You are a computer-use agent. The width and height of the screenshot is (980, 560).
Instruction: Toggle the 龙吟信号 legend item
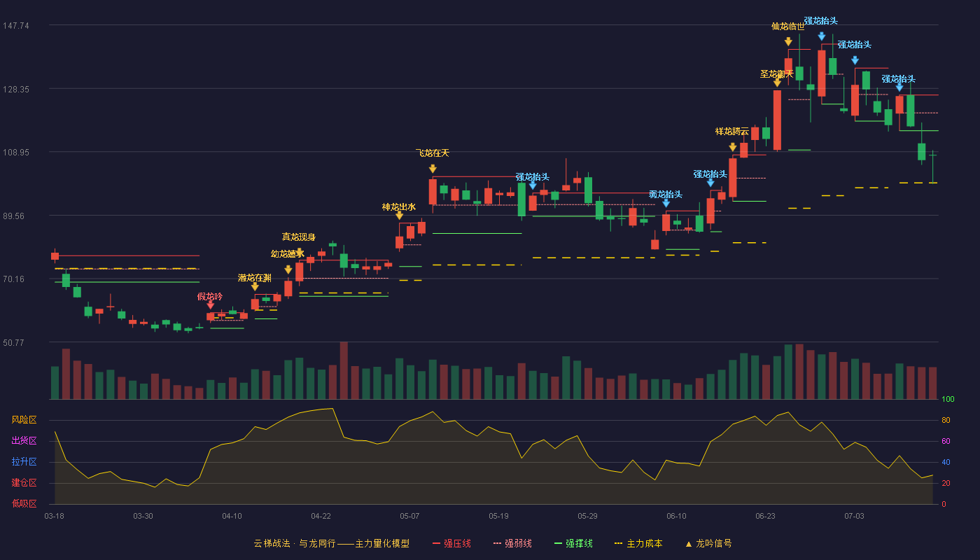[x=708, y=543]
